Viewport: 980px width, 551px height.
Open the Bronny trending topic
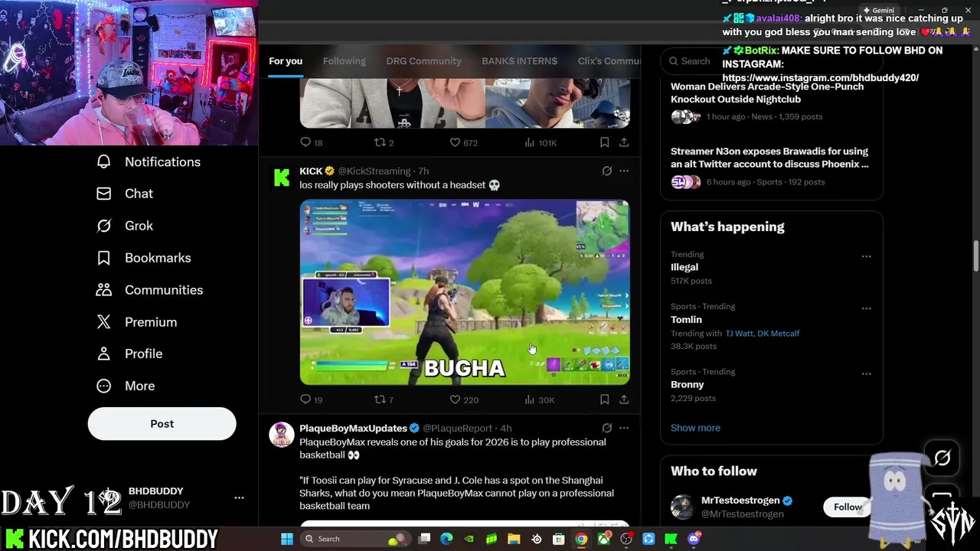687,385
